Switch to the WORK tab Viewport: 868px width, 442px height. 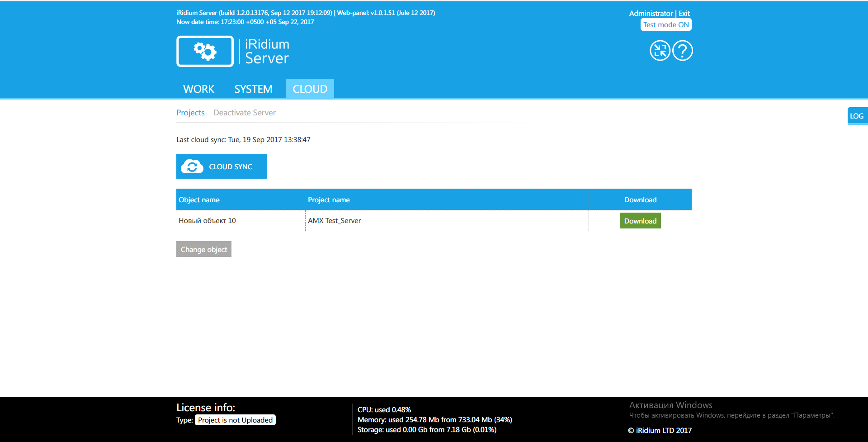pos(198,89)
